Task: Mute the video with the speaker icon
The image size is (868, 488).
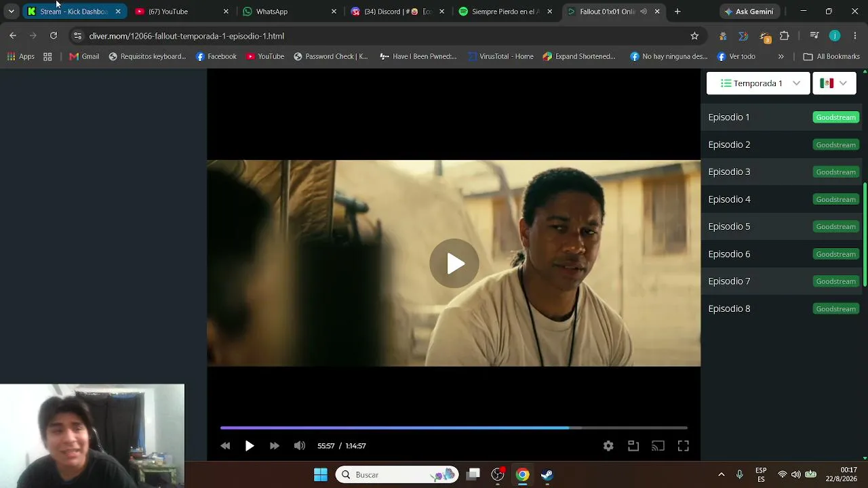Action: click(299, 446)
